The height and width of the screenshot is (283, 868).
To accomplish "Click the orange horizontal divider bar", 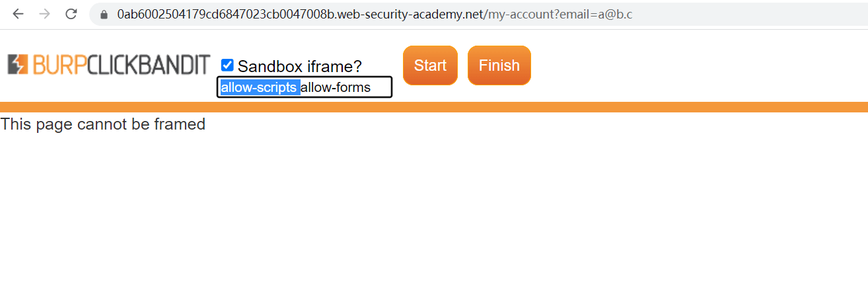I will pyautogui.click(x=434, y=107).
